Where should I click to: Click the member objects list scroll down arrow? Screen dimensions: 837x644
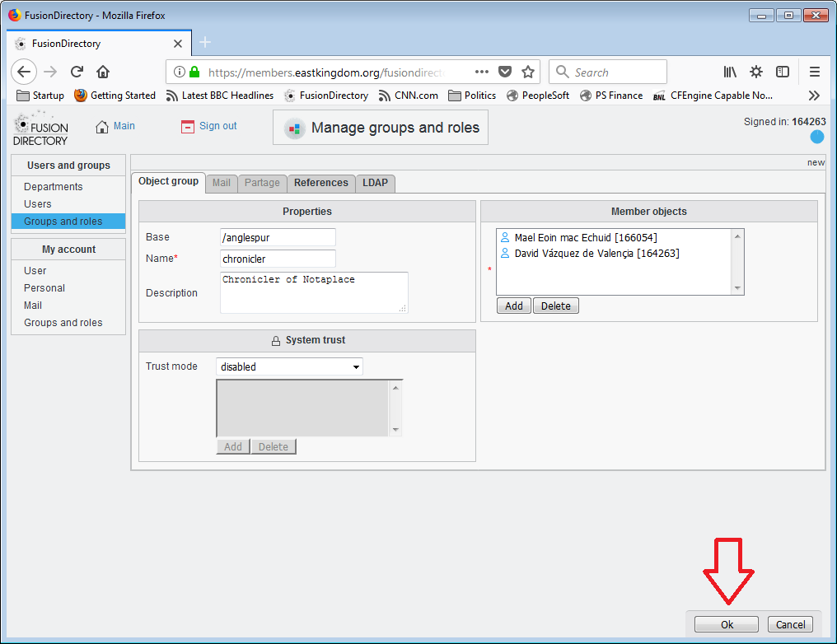737,288
